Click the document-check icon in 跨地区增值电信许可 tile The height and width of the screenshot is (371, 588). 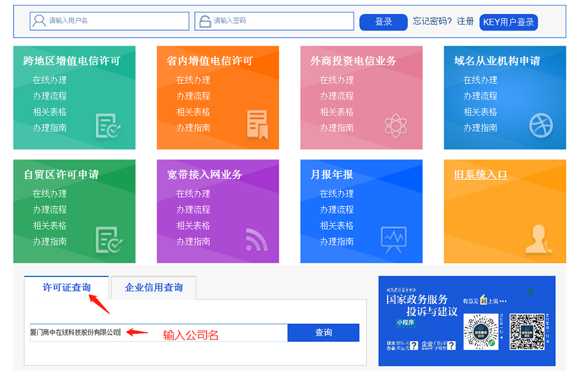[108, 126]
